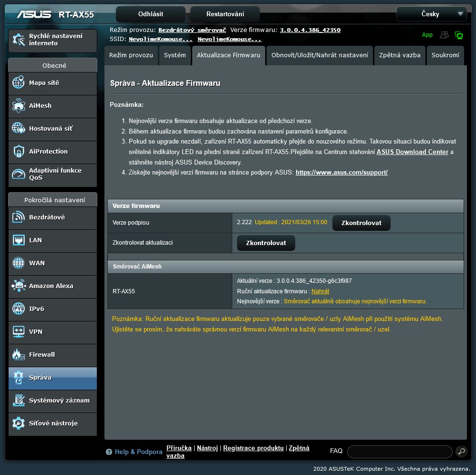The image size is (476, 475).
Task: Click the AiMesh sidebar icon
Action: click(19, 105)
